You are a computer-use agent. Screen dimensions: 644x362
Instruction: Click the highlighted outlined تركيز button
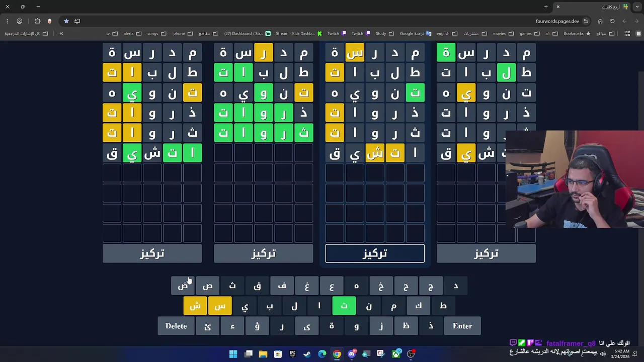pyautogui.click(x=375, y=253)
